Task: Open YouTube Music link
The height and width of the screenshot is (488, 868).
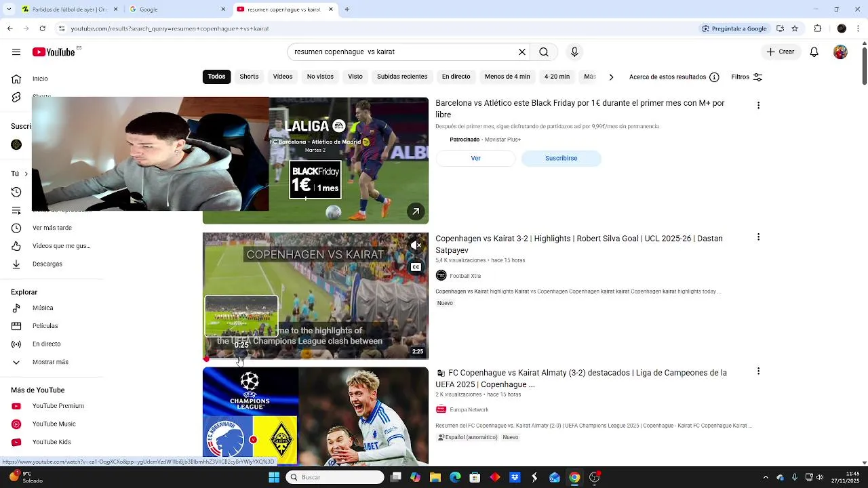Action: [x=54, y=424]
